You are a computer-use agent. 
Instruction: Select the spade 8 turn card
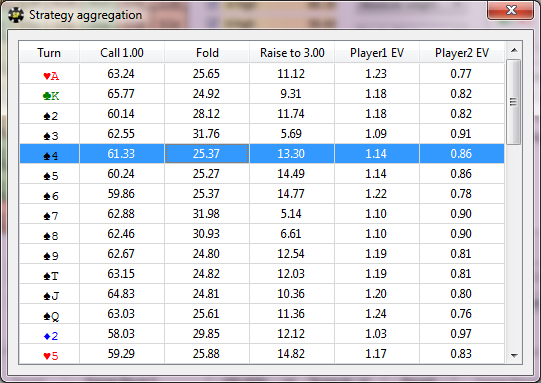(x=51, y=236)
